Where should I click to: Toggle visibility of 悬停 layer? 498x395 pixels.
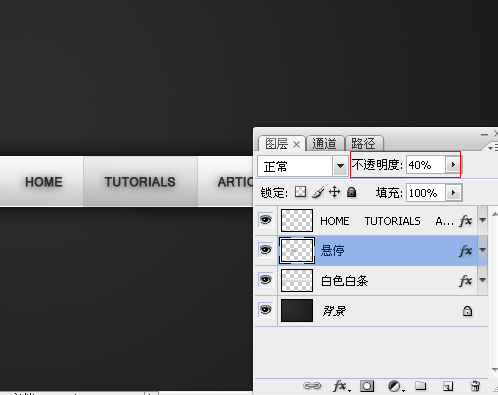(266, 250)
